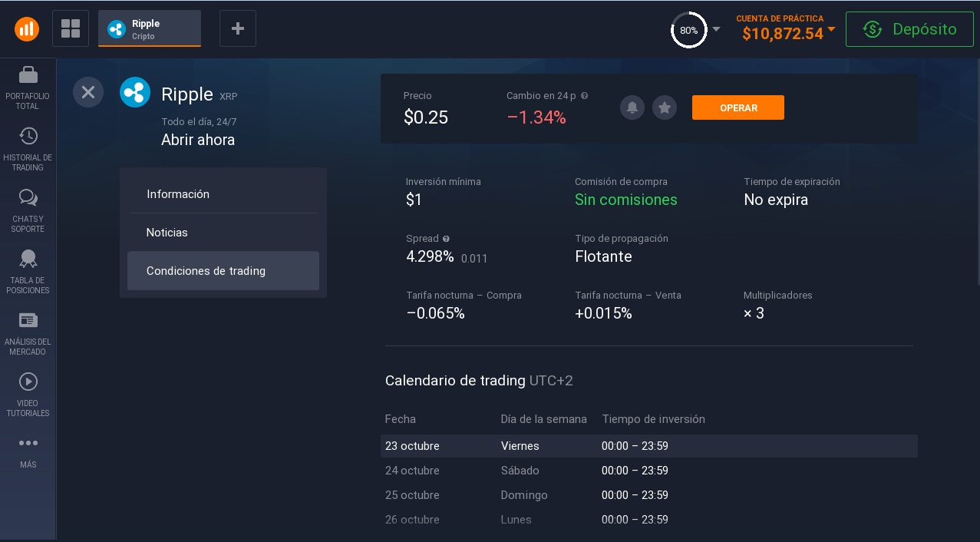Screen dimensions: 980x542
Task: Click the Sin comisiones value
Action: click(626, 200)
